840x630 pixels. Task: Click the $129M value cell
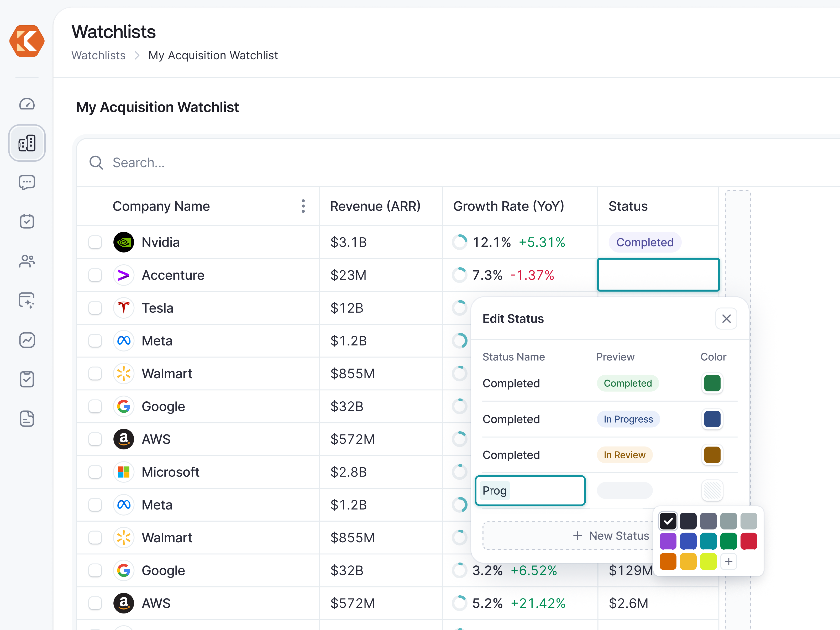[631, 570]
